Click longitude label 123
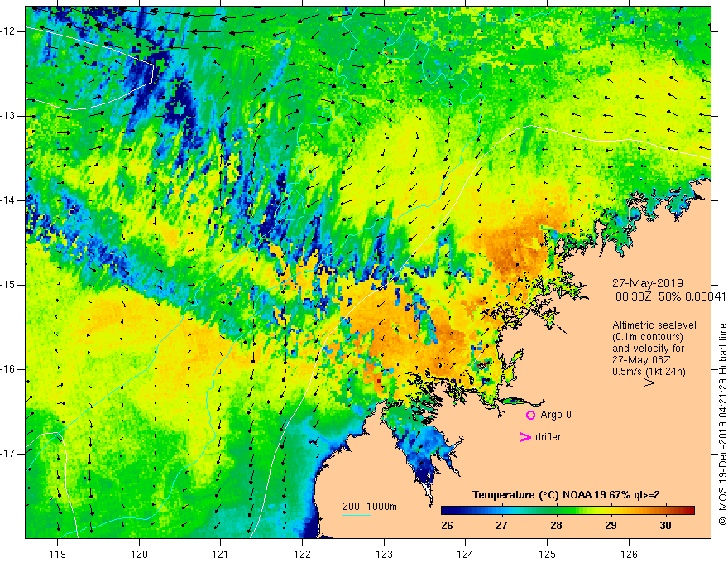This screenshot has width=728, height=563. tap(384, 554)
